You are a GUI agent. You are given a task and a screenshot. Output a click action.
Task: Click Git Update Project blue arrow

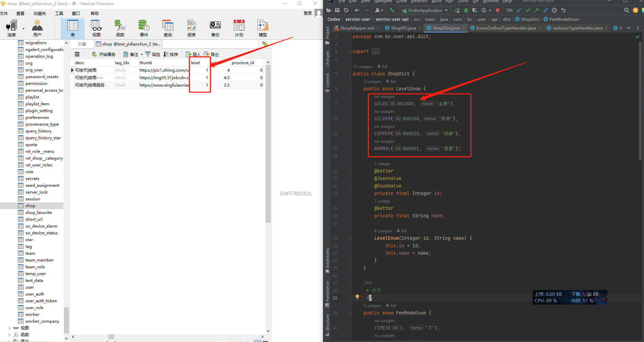(519, 10)
